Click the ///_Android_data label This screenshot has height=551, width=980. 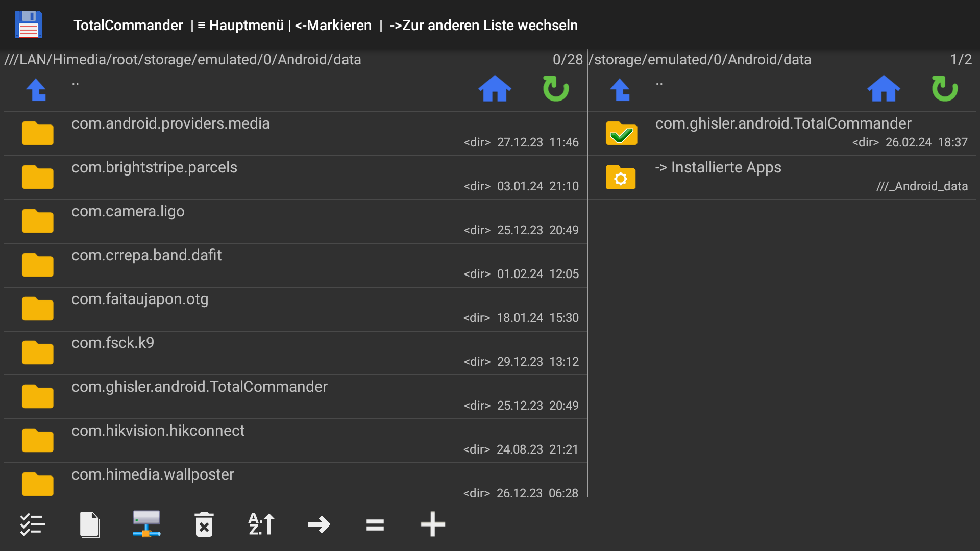(x=922, y=186)
